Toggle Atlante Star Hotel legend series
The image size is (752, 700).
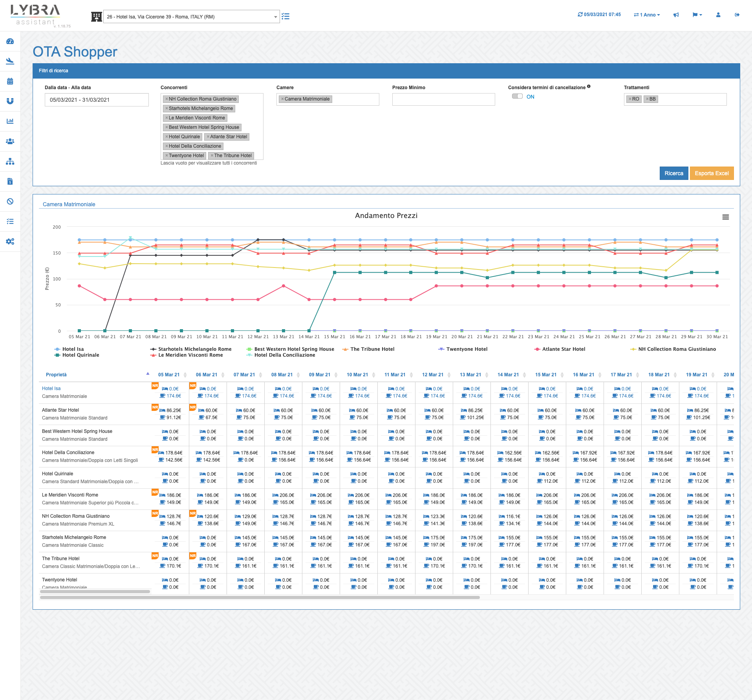(x=560, y=349)
